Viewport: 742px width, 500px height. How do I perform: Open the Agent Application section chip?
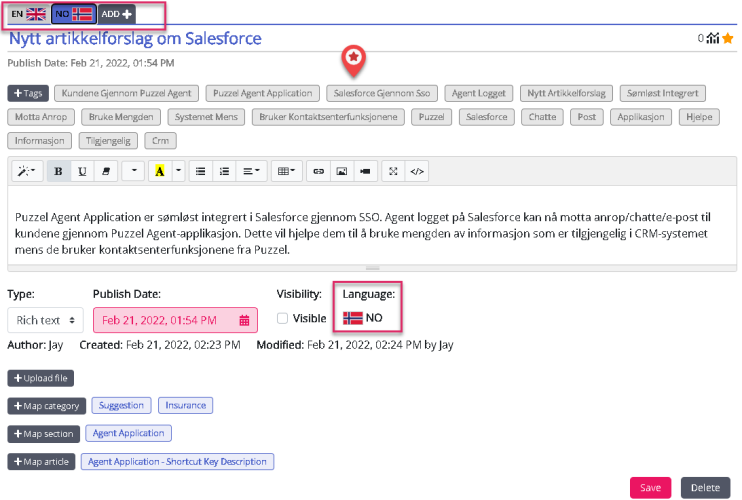(x=128, y=433)
